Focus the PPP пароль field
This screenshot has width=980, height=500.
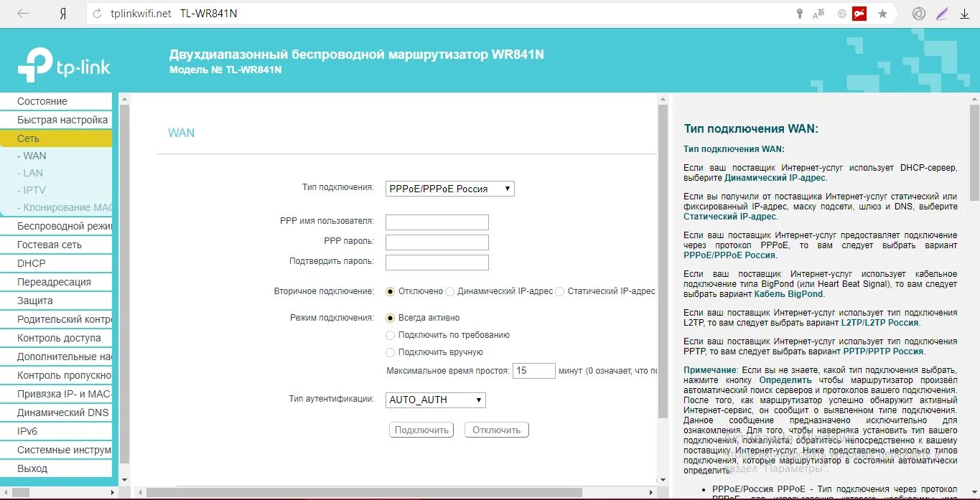click(x=437, y=242)
